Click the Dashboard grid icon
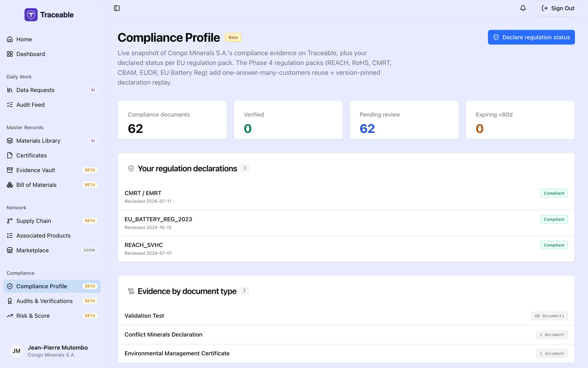 10,54
